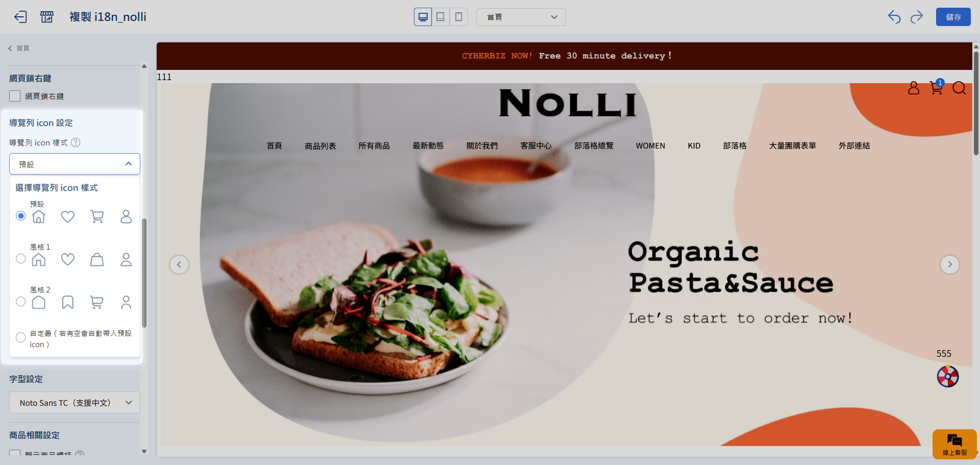Click the search magnifier icon in preview

[959, 88]
